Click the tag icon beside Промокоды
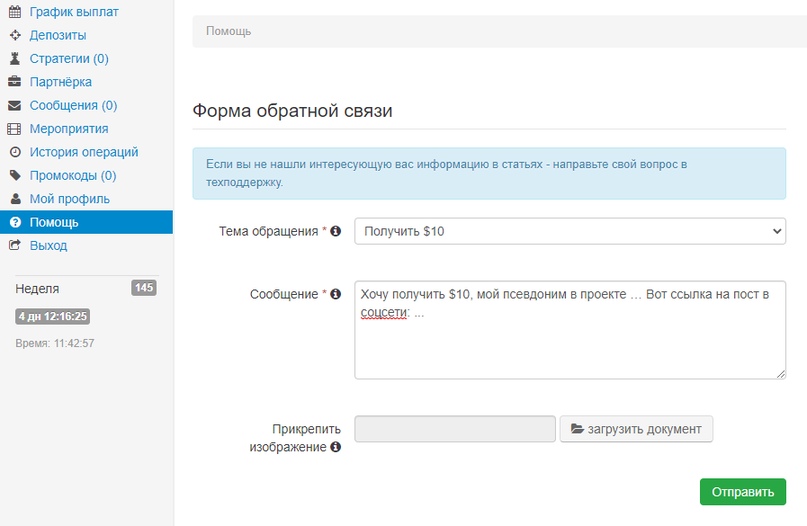Screen dimensions: 807x526 point(14,176)
